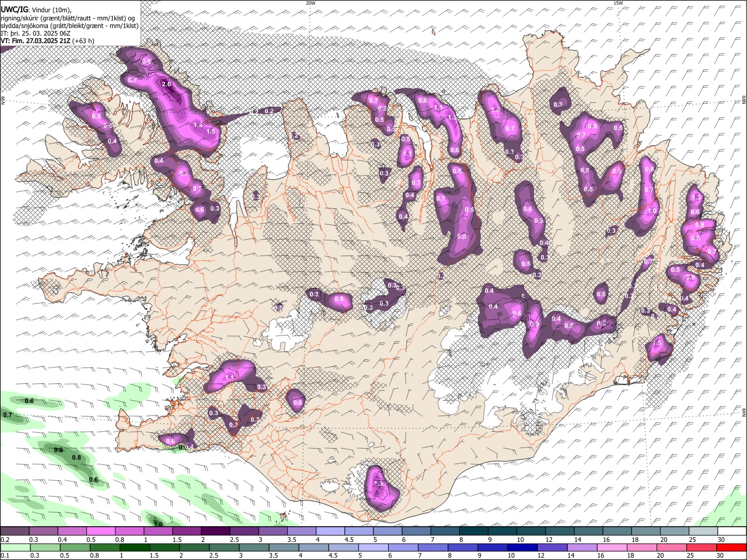The height and width of the screenshot is (560, 747).
Task: Click the '12' label in the rain legend row
Action: 542,556
